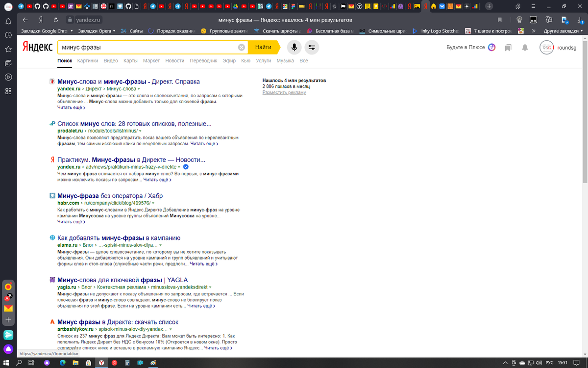Click Разместить рекламу link
Image resolution: width=588 pixels, height=368 pixels.
(x=284, y=92)
